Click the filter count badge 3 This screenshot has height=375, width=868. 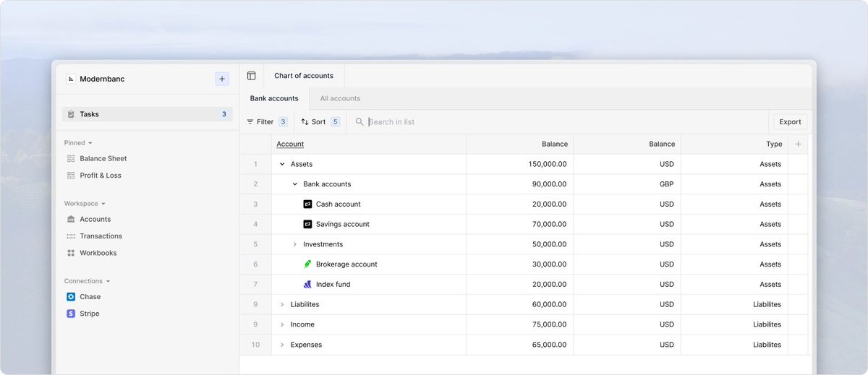(x=283, y=122)
